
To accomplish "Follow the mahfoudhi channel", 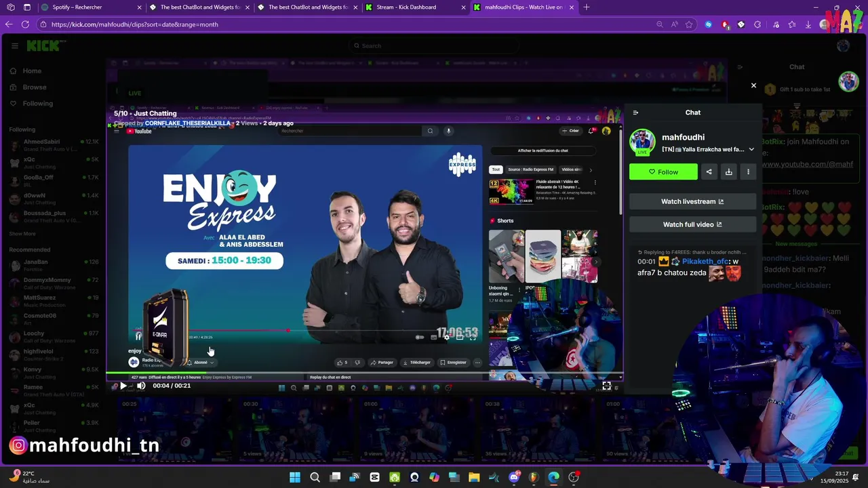I will pyautogui.click(x=663, y=171).
